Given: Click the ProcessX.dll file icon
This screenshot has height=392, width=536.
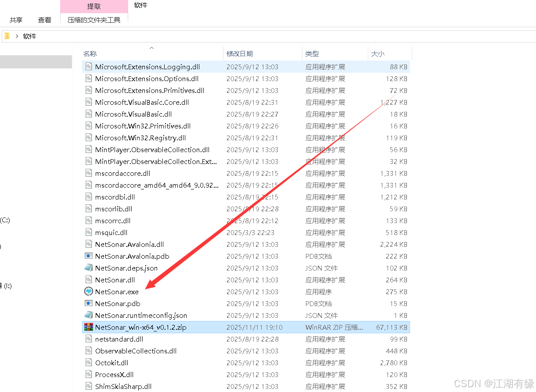Looking at the screenshot, I should pyautogui.click(x=88, y=374).
